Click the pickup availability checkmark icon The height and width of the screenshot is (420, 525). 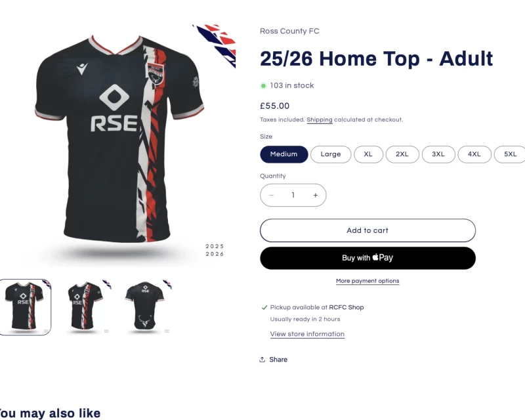click(263, 307)
